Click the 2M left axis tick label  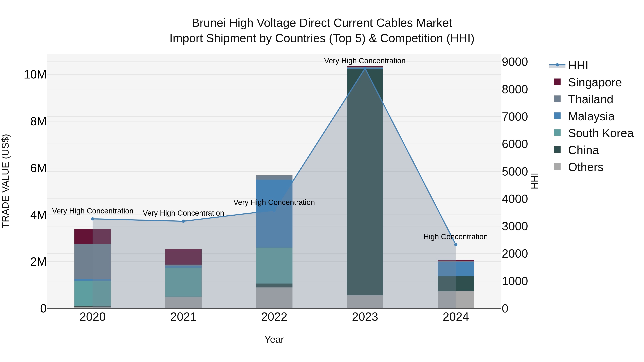tap(38, 262)
